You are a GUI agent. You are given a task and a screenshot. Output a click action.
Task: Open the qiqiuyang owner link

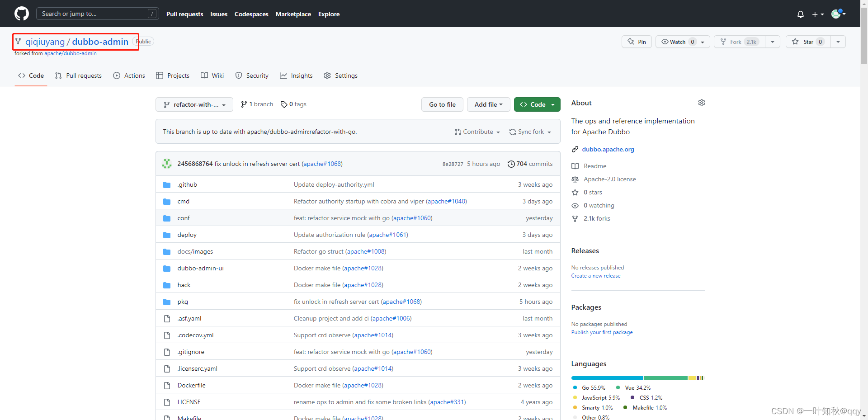pyautogui.click(x=45, y=42)
